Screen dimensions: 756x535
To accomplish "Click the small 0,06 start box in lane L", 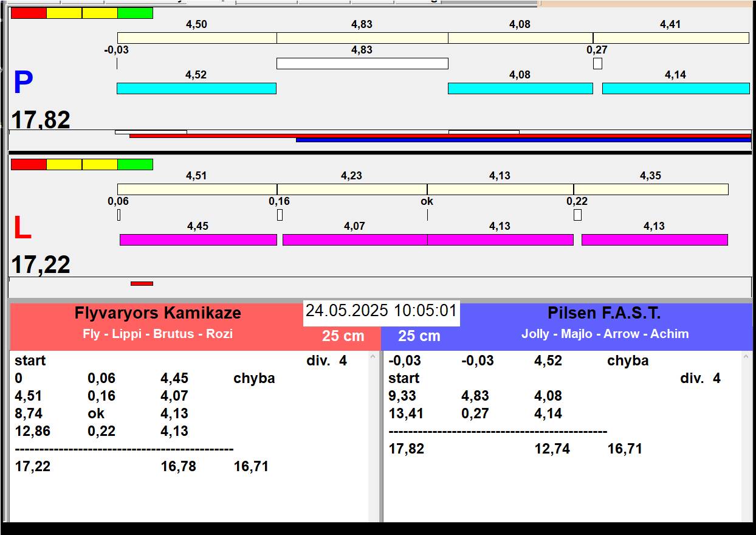I will 119,215.
